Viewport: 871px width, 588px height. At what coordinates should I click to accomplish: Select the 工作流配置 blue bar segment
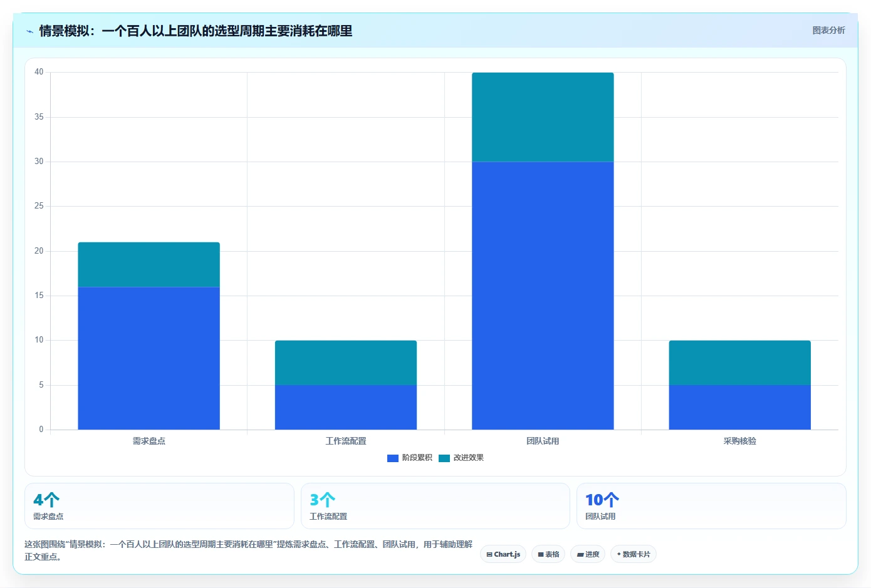tap(346, 407)
